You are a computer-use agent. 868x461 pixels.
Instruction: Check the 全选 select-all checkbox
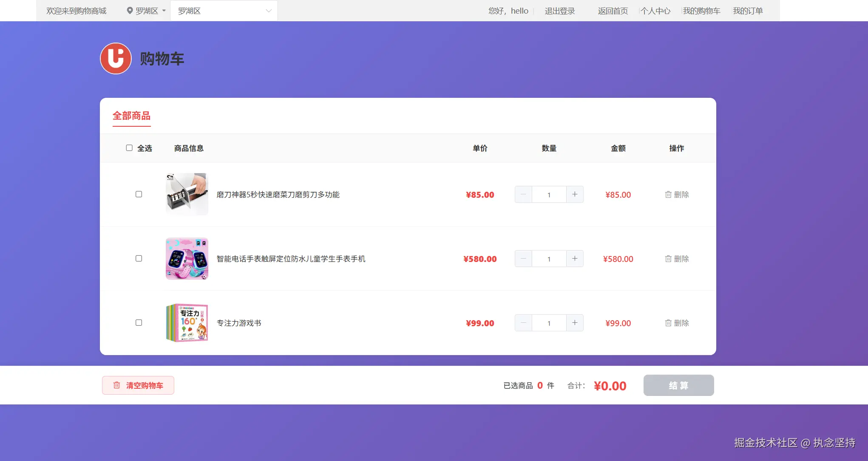[129, 148]
